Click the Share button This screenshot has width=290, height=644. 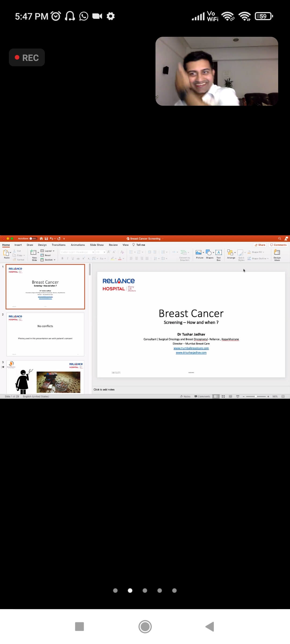tap(260, 245)
